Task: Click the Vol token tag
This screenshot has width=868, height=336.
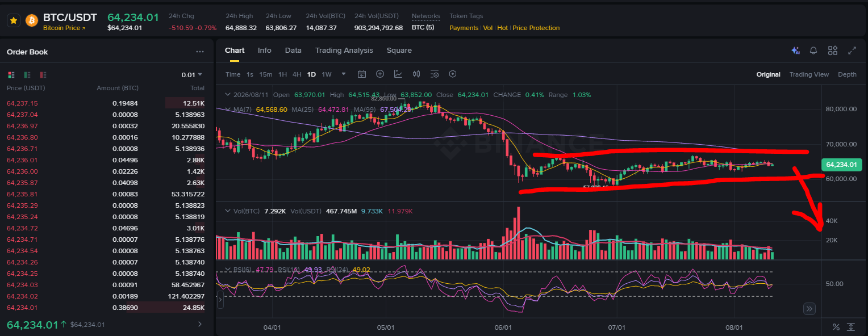Action: point(488,28)
